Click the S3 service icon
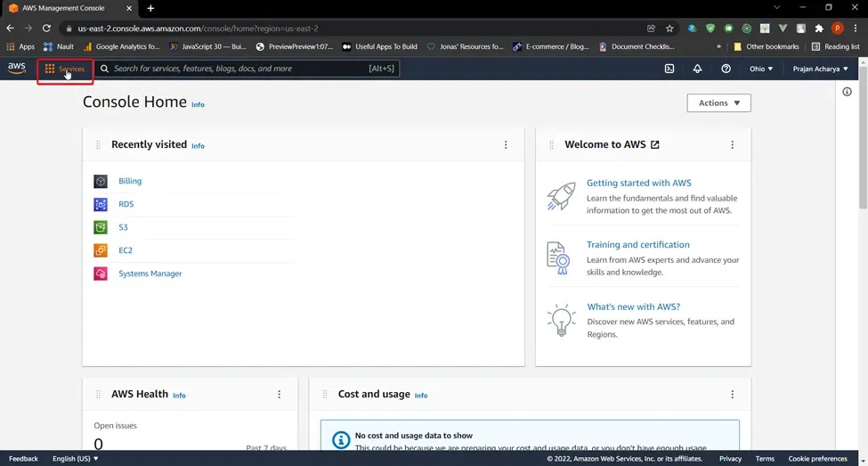 (x=101, y=227)
